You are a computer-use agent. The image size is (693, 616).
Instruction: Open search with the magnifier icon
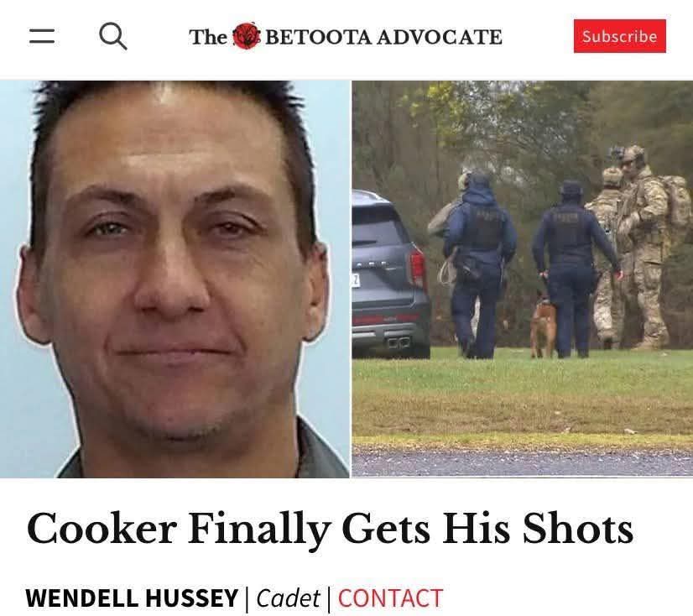(x=113, y=36)
